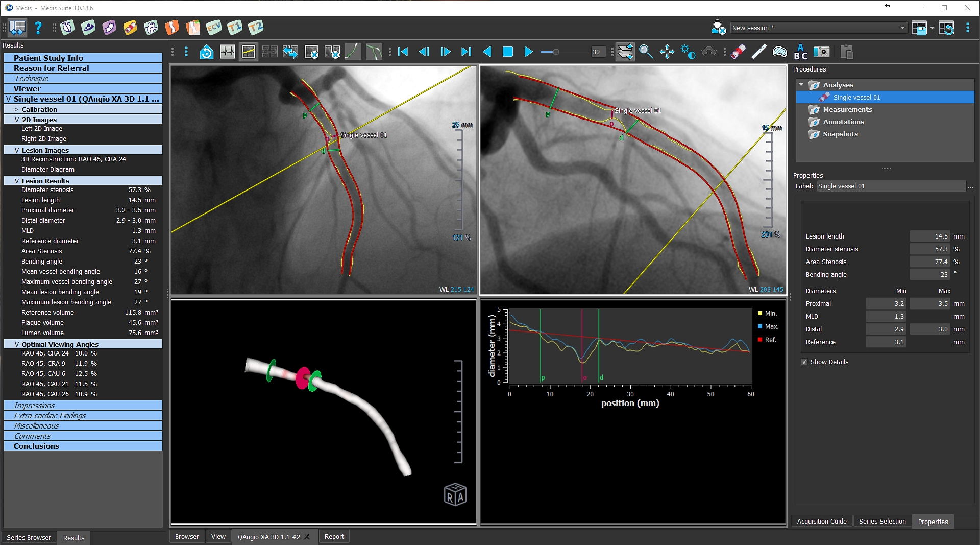
Task: Expand the Calibration section
Action: (x=17, y=109)
